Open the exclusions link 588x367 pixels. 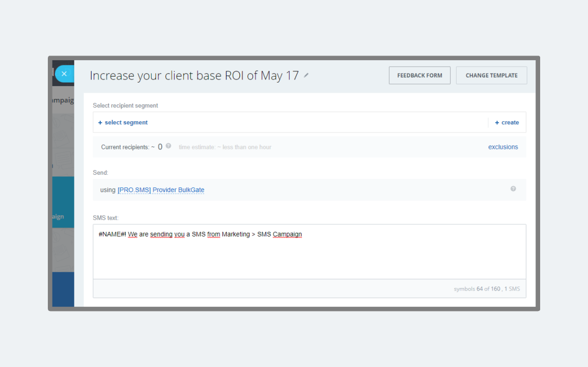point(503,147)
